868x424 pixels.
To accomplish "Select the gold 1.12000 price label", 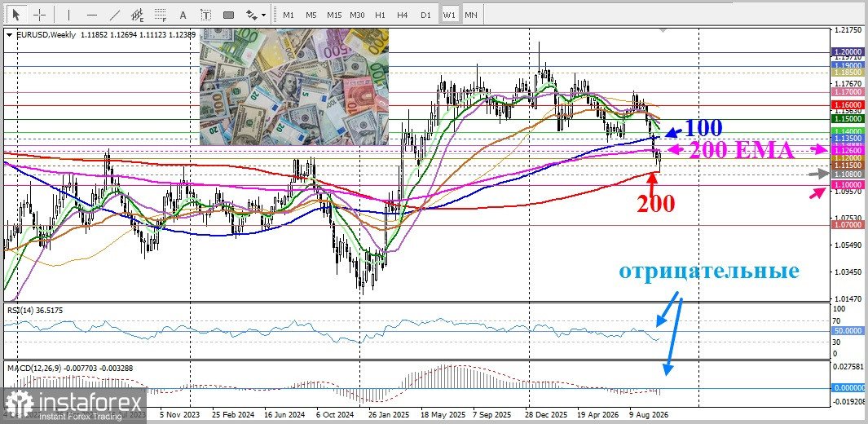I will tap(847, 157).
